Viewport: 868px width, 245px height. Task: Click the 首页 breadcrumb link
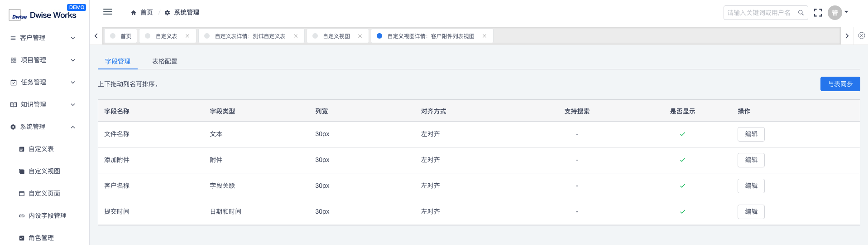pos(147,13)
